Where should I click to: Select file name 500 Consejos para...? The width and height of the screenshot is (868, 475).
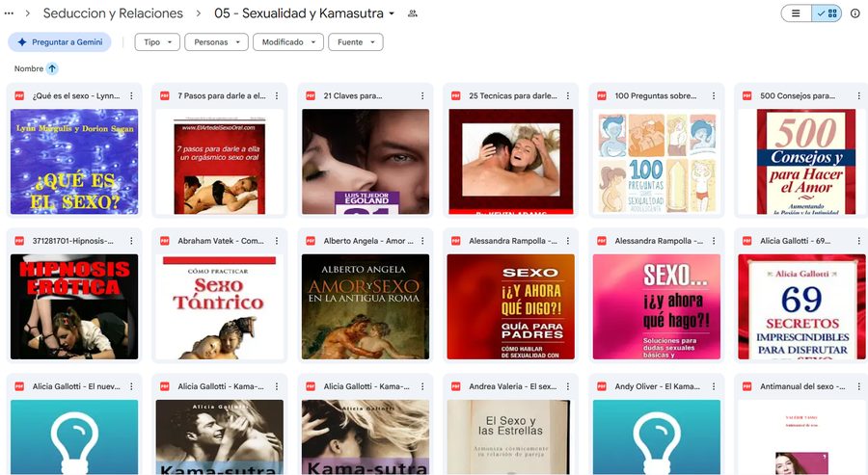pos(798,95)
